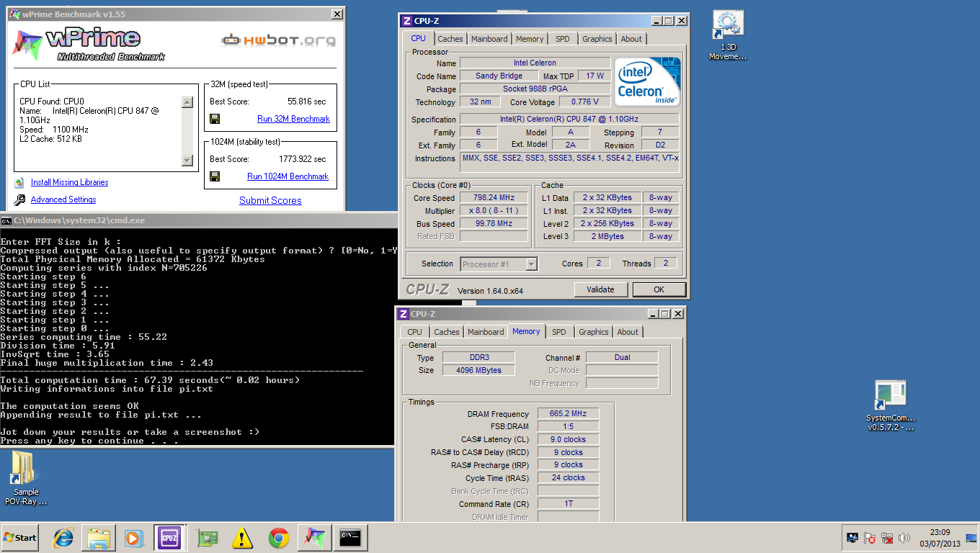Click the cmd.exe window title bar icon
The image size is (980, 553).
(x=6, y=220)
